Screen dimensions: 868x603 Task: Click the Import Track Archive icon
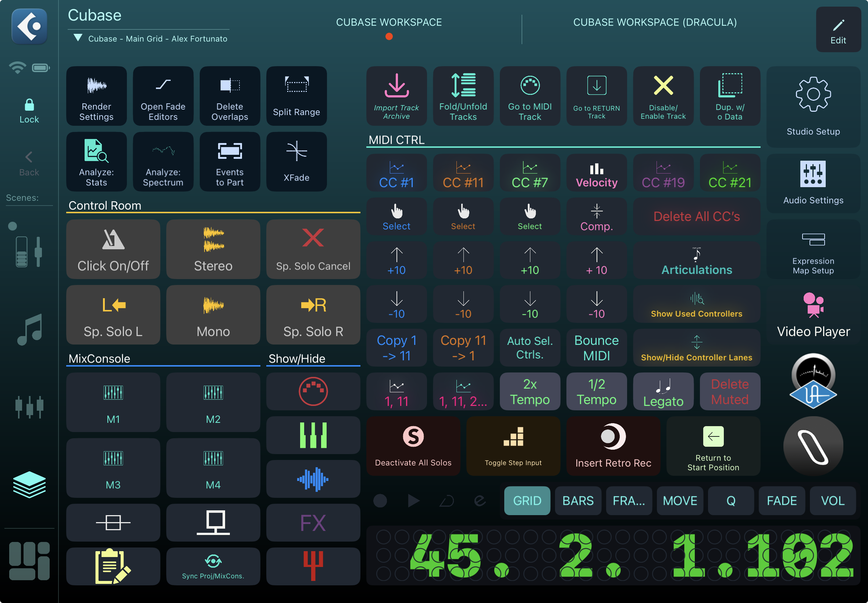[396, 86]
